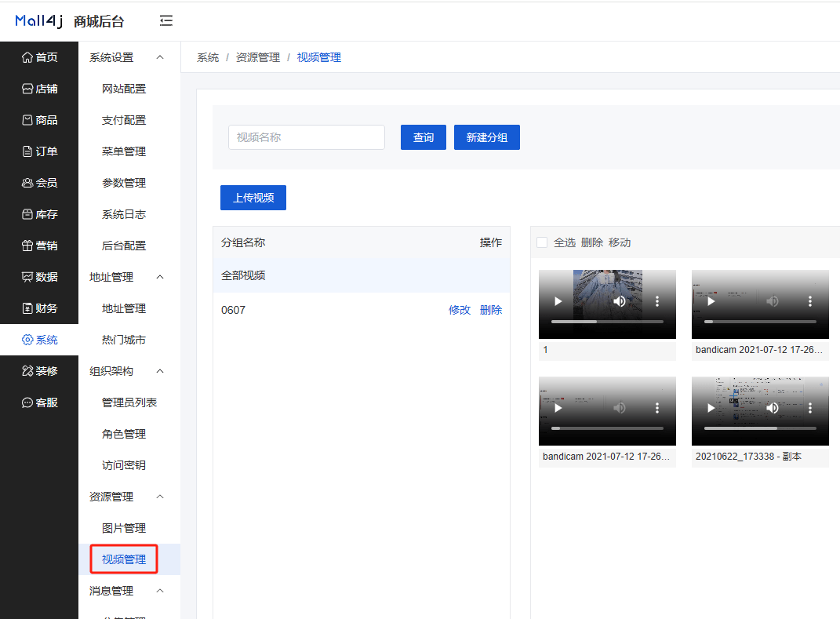Seek in bottom-row bandicam video progress bar
The image size is (840, 619).
[x=607, y=428]
